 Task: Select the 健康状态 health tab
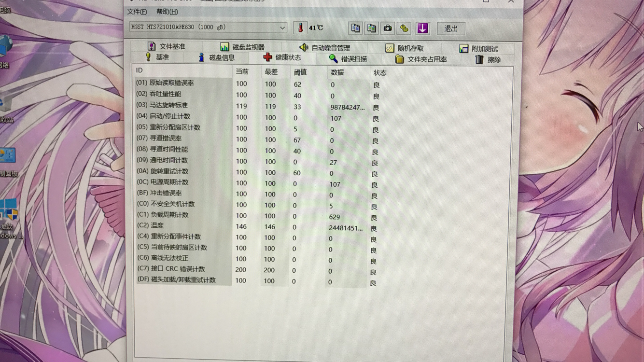(x=282, y=57)
